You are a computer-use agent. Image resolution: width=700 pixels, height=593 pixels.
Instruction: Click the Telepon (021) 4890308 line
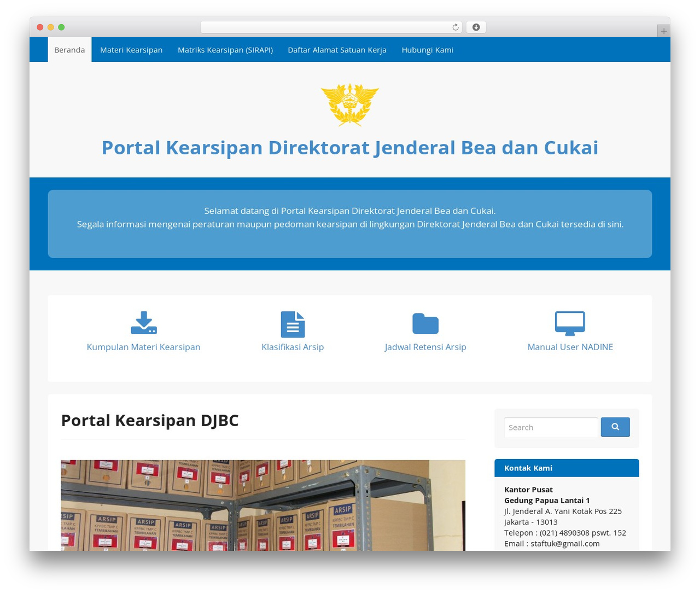coord(565,533)
